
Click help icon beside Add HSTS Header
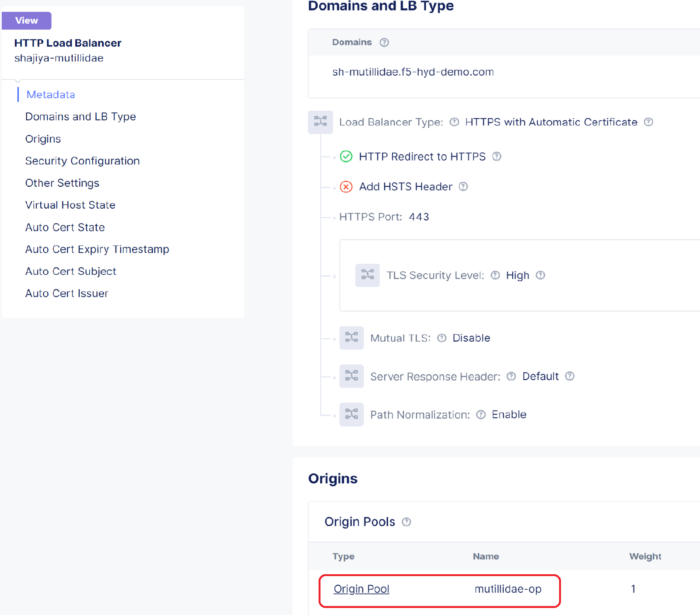[x=463, y=187]
